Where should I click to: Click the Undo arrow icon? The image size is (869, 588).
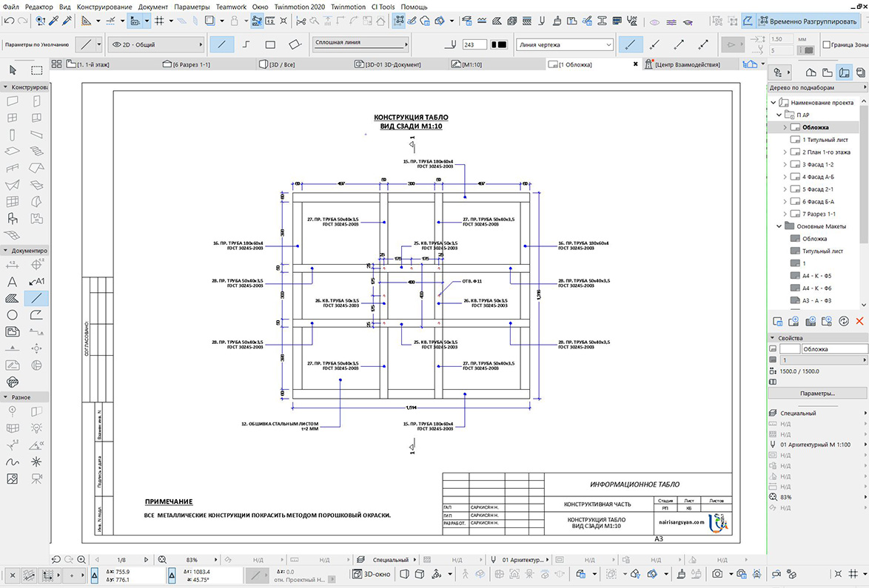click(9, 21)
